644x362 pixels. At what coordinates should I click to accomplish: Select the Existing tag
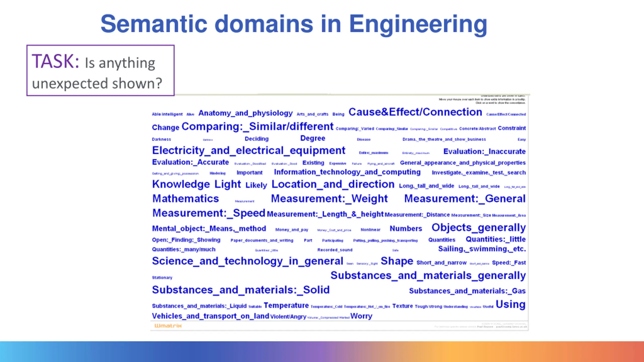coord(313,163)
